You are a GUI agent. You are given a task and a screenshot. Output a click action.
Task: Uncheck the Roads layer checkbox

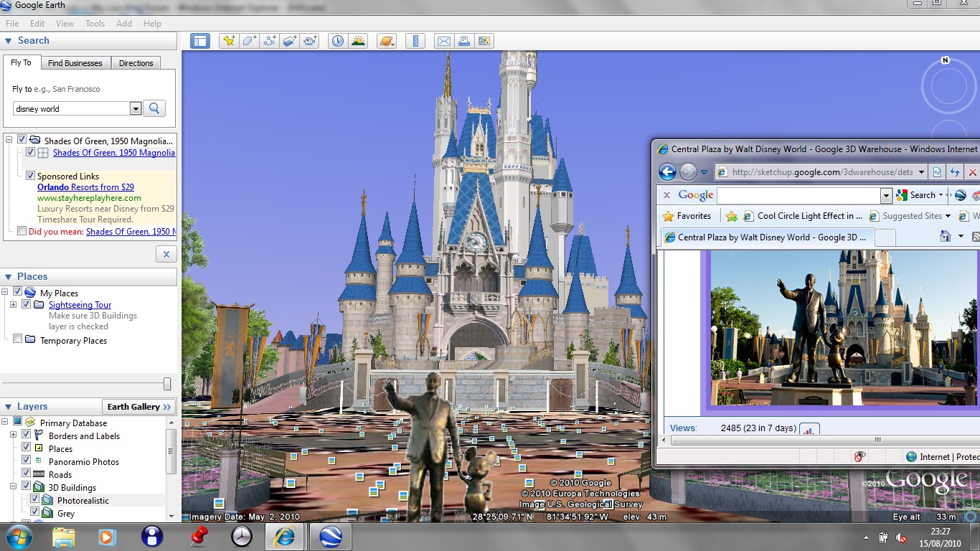click(27, 474)
